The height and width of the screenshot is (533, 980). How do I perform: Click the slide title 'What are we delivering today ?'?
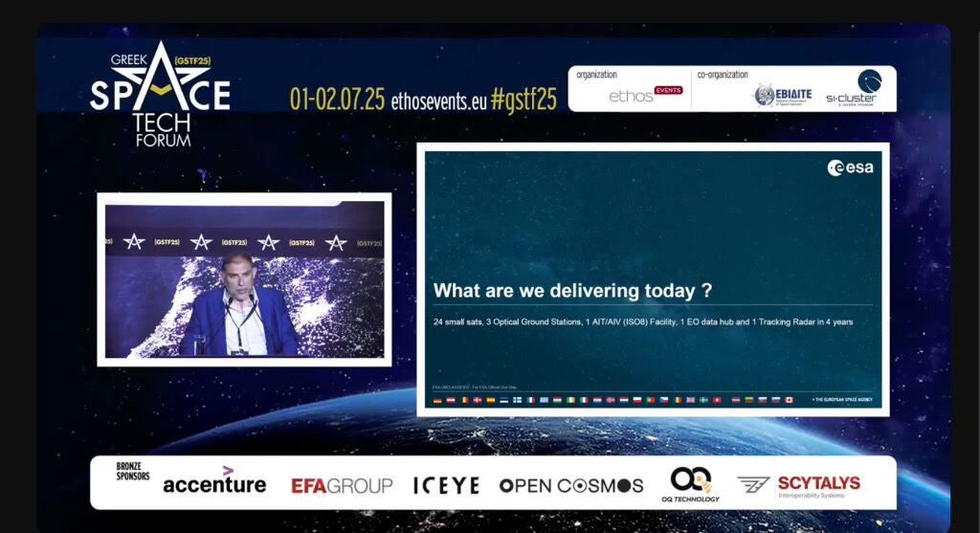[572, 291]
